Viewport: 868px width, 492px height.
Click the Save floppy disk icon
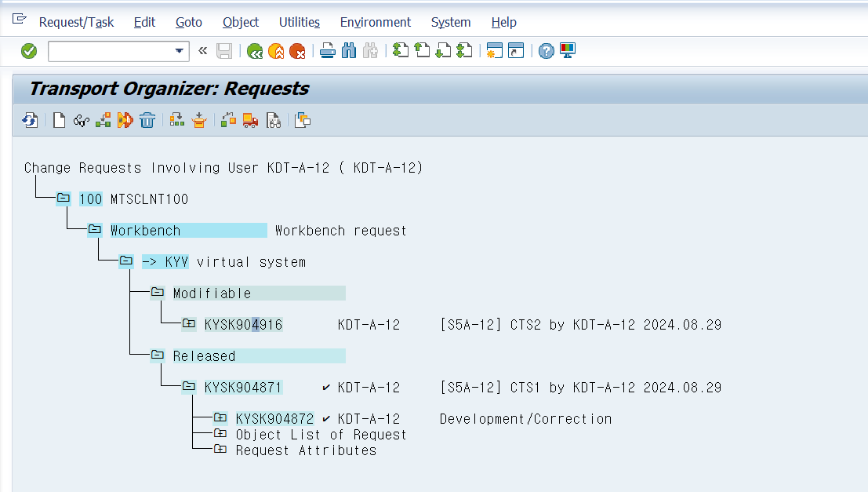[x=224, y=51]
